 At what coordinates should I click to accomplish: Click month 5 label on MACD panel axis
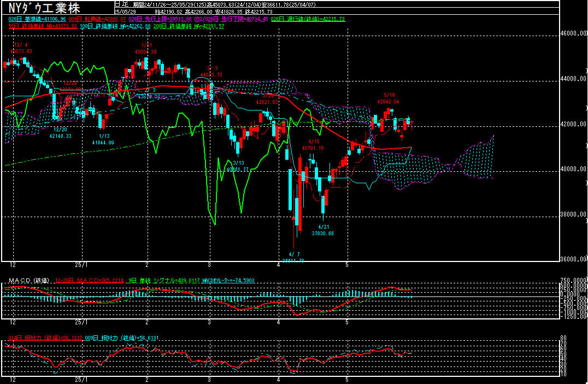[347, 322]
